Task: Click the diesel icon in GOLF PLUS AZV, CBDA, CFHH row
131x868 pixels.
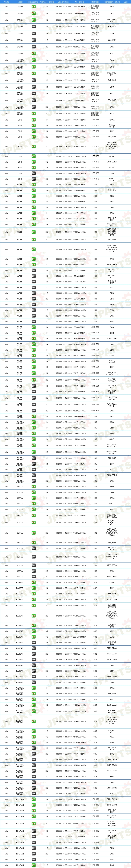Action: [34, 405]
